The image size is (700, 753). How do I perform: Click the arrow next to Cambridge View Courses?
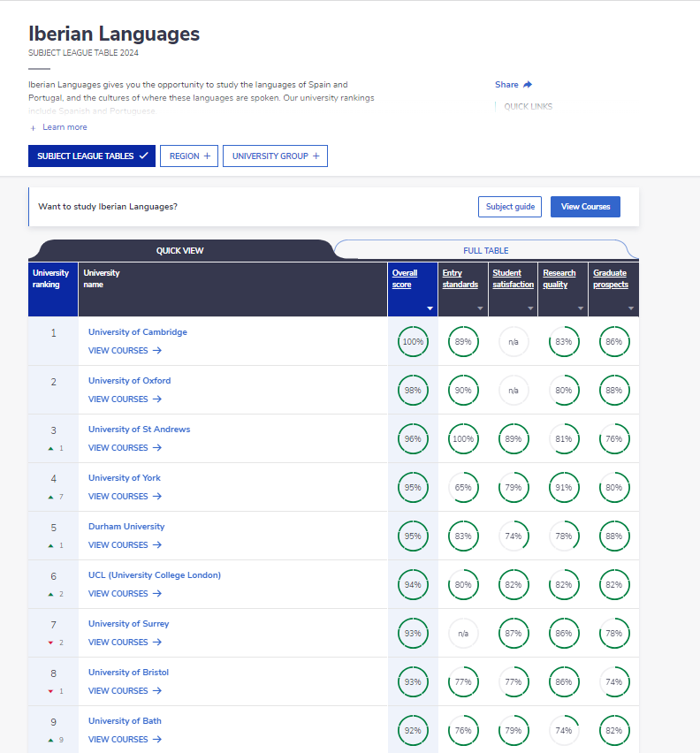[157, 351]
